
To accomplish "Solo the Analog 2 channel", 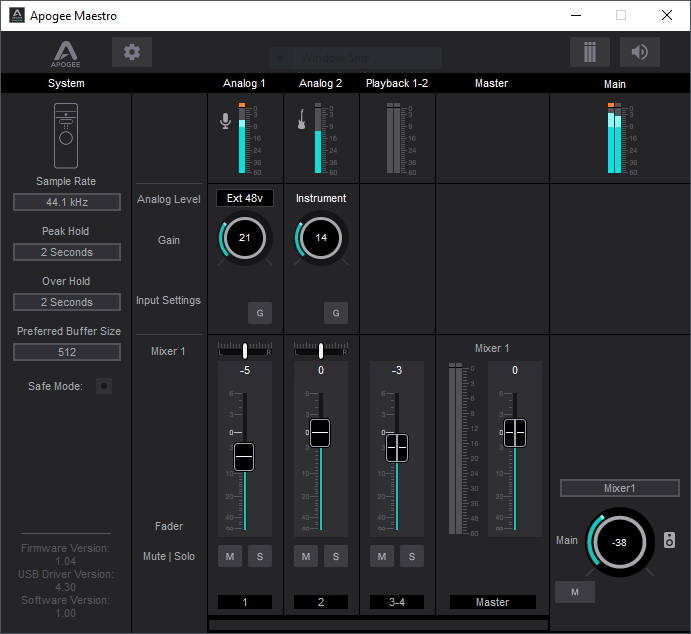I will click(336, 556).
